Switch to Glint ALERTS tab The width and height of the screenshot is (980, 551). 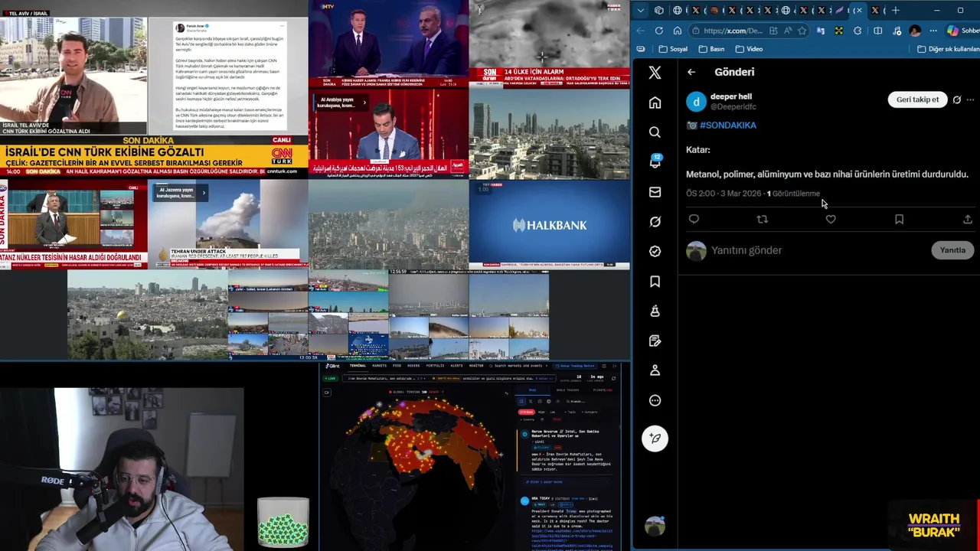click(456, 366)
